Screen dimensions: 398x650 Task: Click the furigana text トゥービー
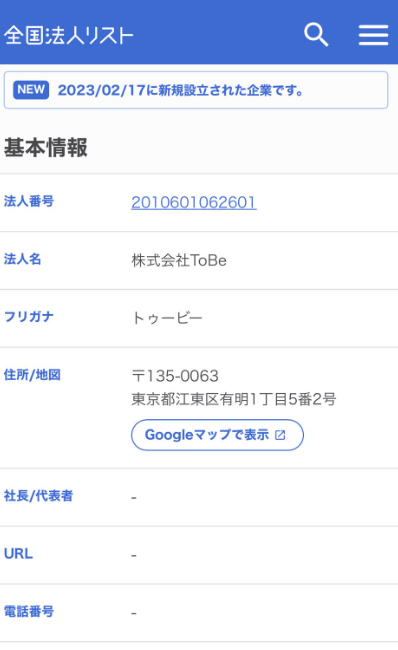click(167, 318)
